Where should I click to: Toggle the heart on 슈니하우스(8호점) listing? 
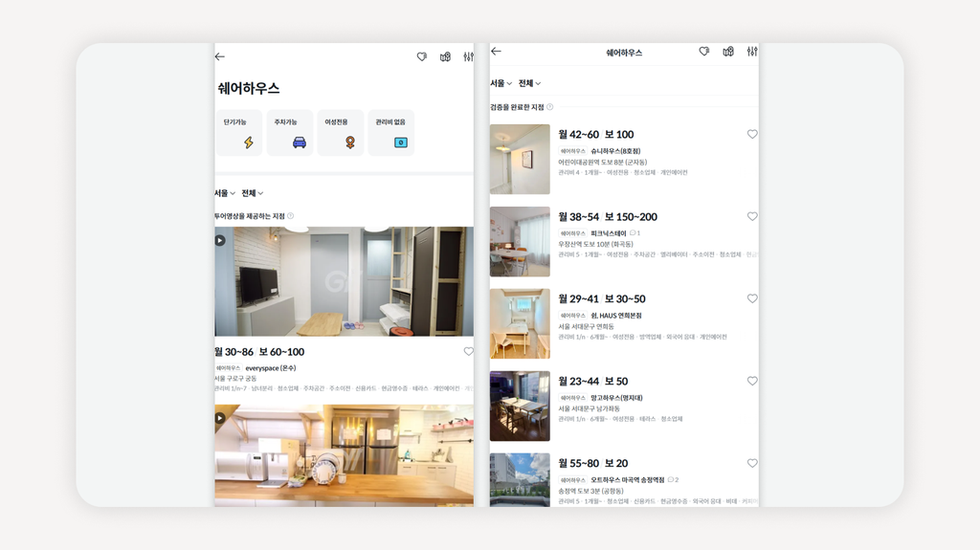point(752,135)
